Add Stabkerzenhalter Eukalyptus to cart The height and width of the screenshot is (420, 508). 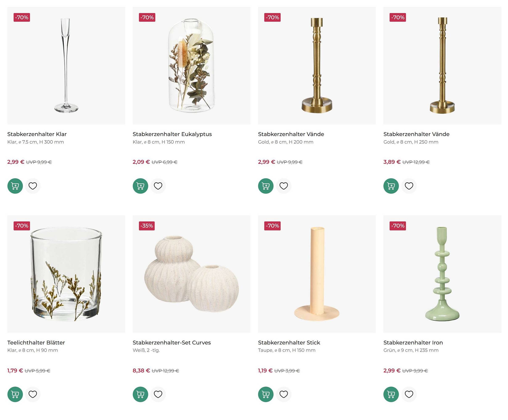click(140, 186)
